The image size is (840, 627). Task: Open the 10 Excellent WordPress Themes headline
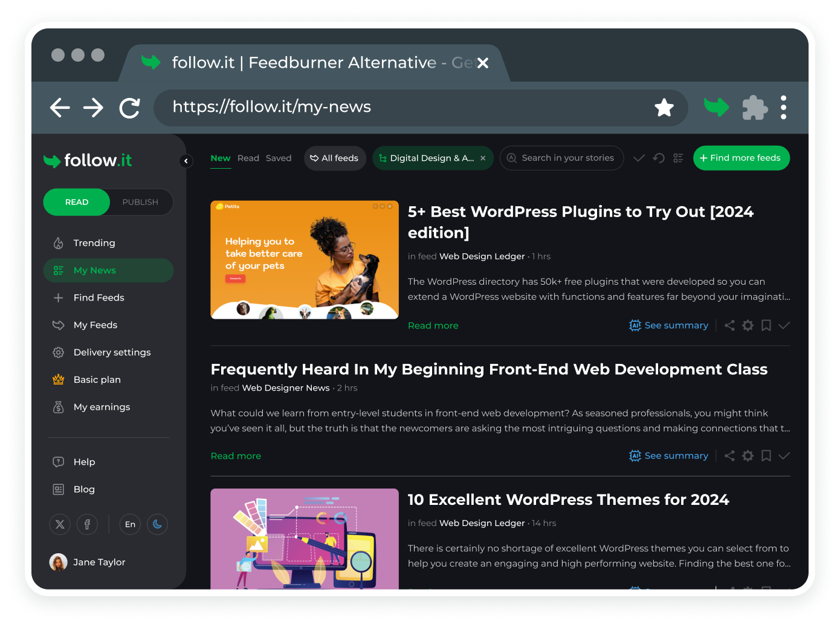(x=568, y=500)
